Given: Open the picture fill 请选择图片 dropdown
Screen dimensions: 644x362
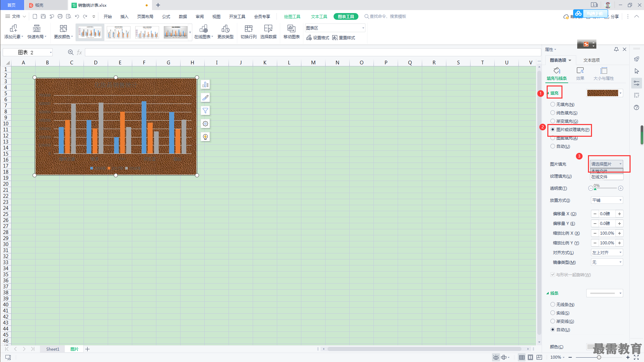Looking at the screenshot, I should (606, 164).
